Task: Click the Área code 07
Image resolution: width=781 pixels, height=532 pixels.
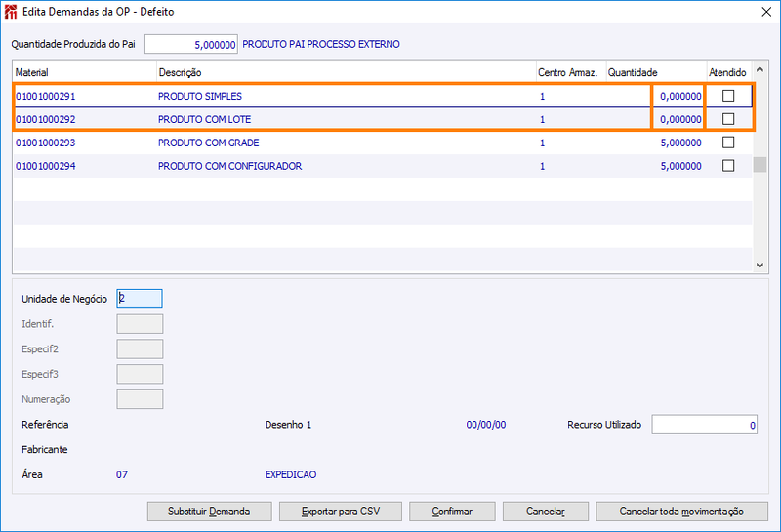Action: click(x=122, y=474)
